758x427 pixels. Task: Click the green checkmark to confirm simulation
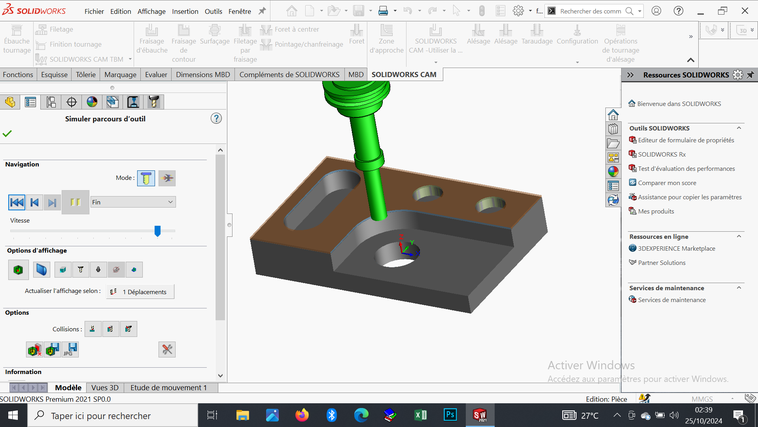8,133
